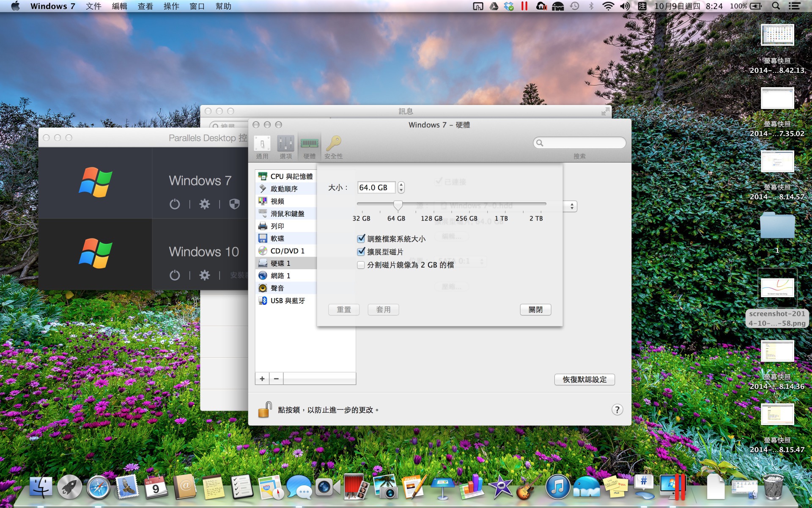Image resolution: width=812 pixels, height=508 pixels.
Task: Click Windows 10 power icon in control center
Action: pos(175,275)
